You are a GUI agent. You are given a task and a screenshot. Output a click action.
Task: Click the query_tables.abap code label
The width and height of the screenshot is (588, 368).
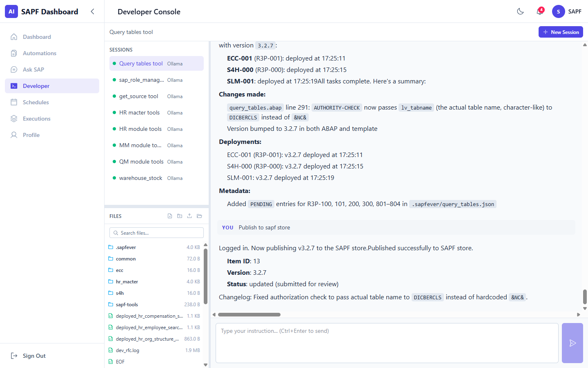(255, 108)
